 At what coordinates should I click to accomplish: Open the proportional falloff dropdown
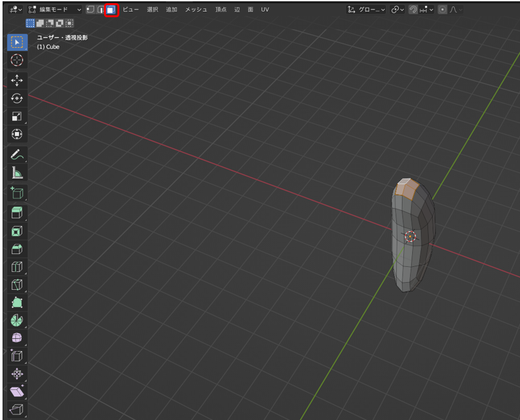(456, 10)
